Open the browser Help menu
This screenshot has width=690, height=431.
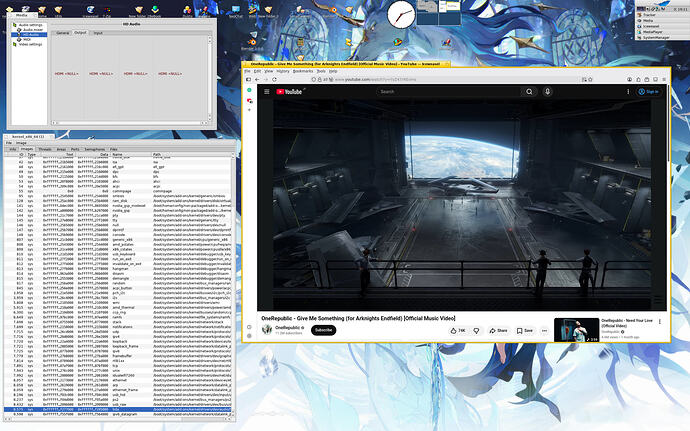click(x=333, y=71)
